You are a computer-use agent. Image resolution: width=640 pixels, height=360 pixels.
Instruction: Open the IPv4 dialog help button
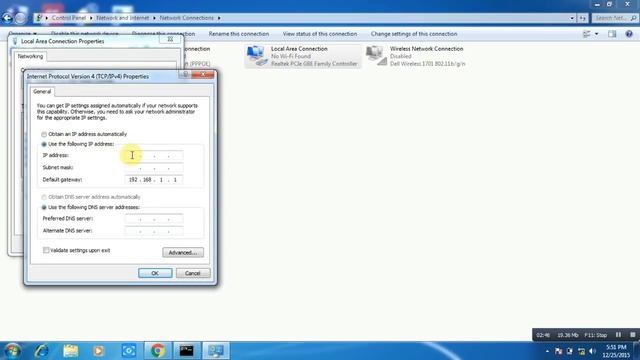185,74
